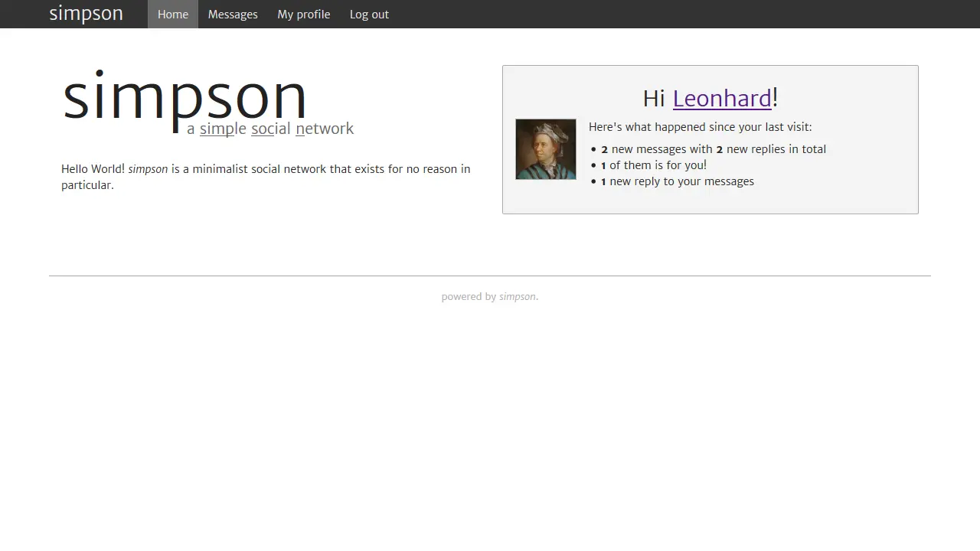Click the "Hi" greeting text
This screenshot has height=551, width=980.
[654, 98]
